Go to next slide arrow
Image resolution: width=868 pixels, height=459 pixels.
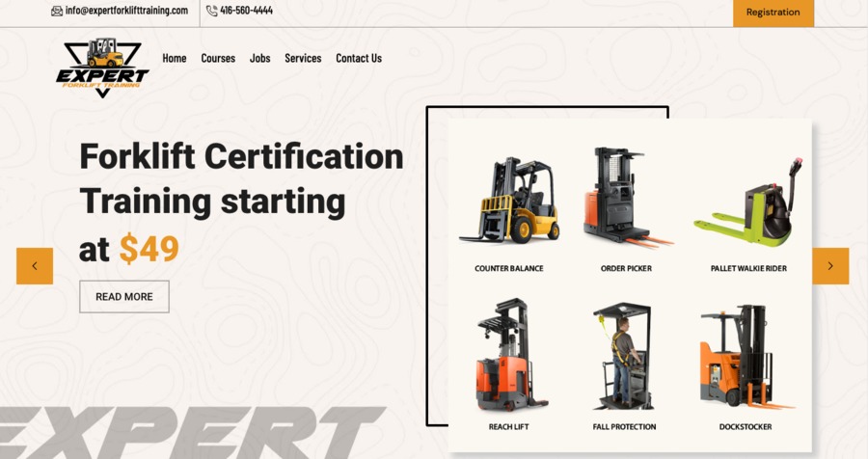tap(830, 266)
